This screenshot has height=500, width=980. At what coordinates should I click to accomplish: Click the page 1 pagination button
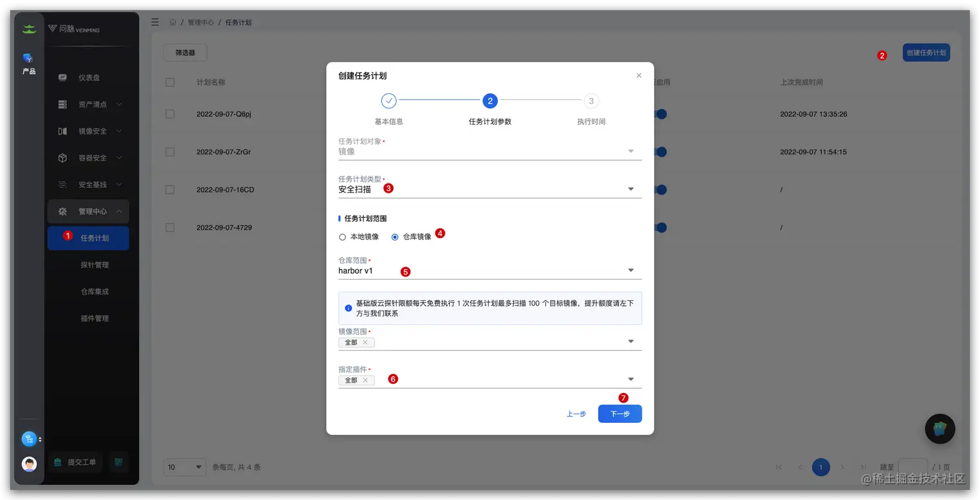click(x=821, y=467)
